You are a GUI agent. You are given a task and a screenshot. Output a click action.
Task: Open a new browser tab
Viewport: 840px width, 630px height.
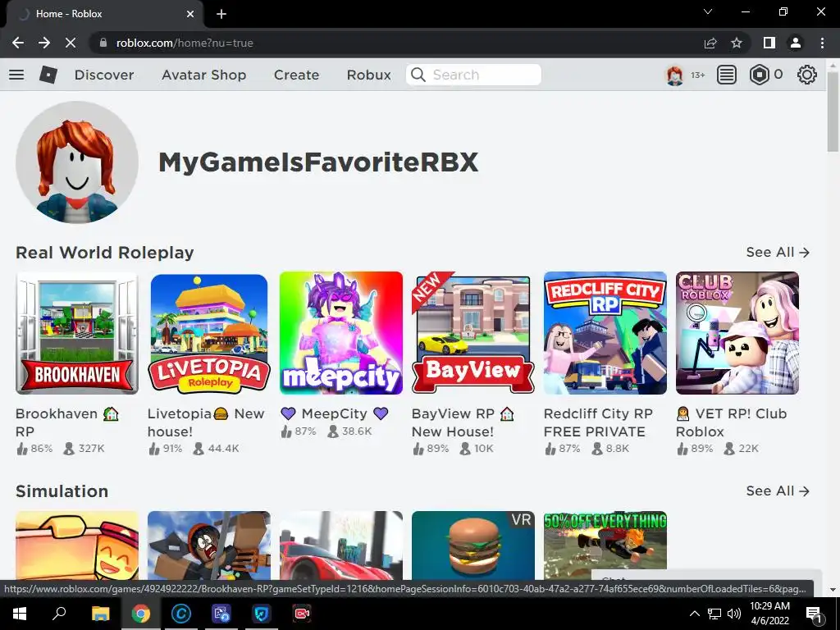[x=221, y=14]
